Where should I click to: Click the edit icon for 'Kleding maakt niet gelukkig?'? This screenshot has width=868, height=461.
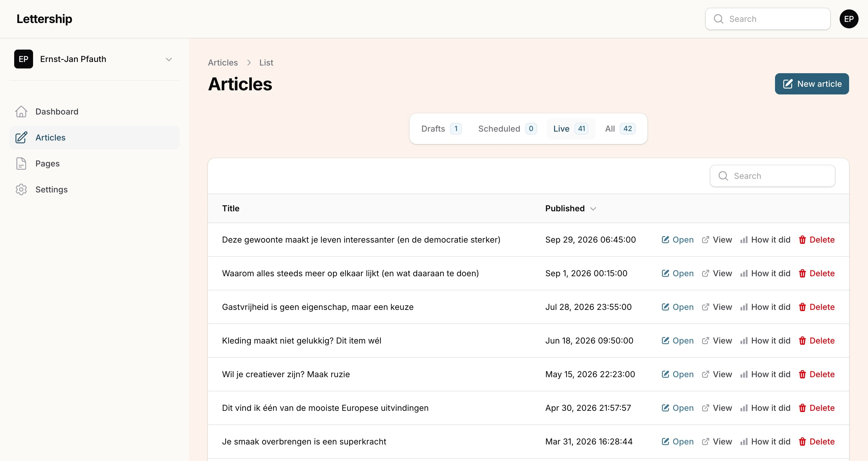665,341
